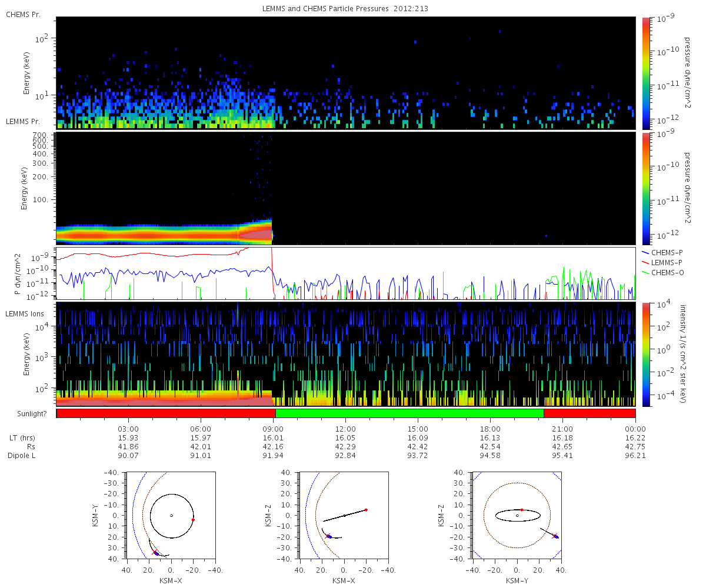Click the green segment of the Sunlight bar

coord(409,413)
